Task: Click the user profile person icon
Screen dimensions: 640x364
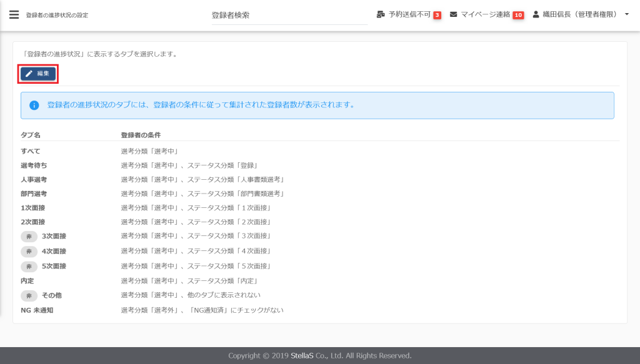Action: pos(536,14)
